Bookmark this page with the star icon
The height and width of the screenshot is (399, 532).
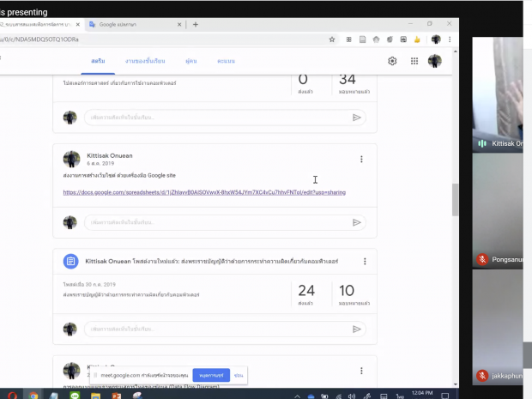tap(332, 39)
